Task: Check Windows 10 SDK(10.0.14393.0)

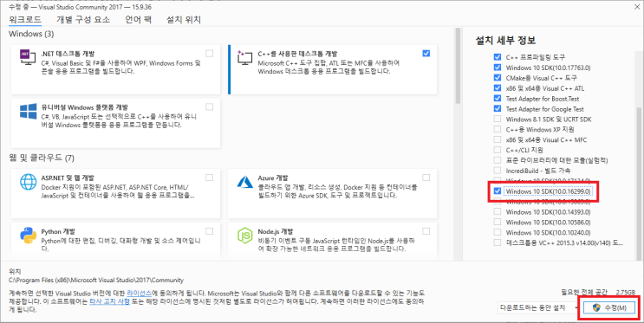Action: [x=498, y=212]
